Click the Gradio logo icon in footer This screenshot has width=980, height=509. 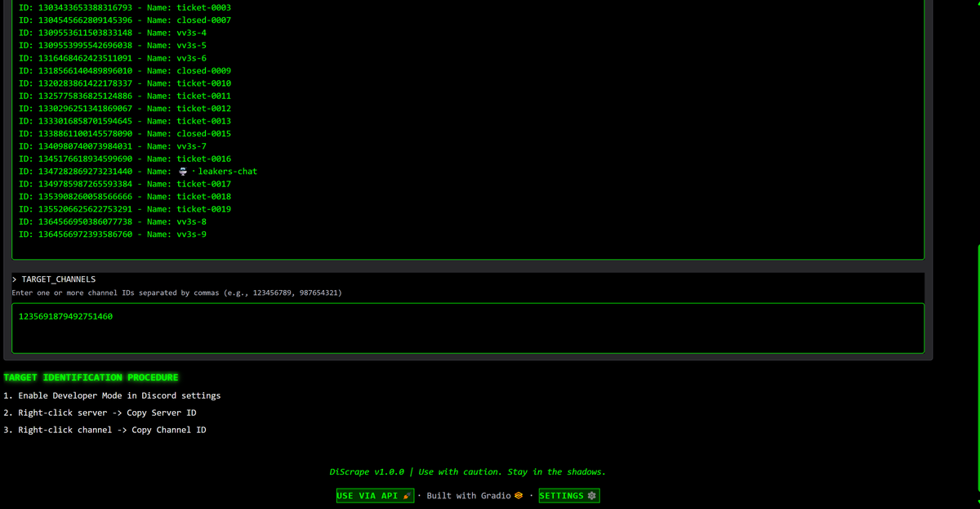pyautogui.click(x=518, y=496)
